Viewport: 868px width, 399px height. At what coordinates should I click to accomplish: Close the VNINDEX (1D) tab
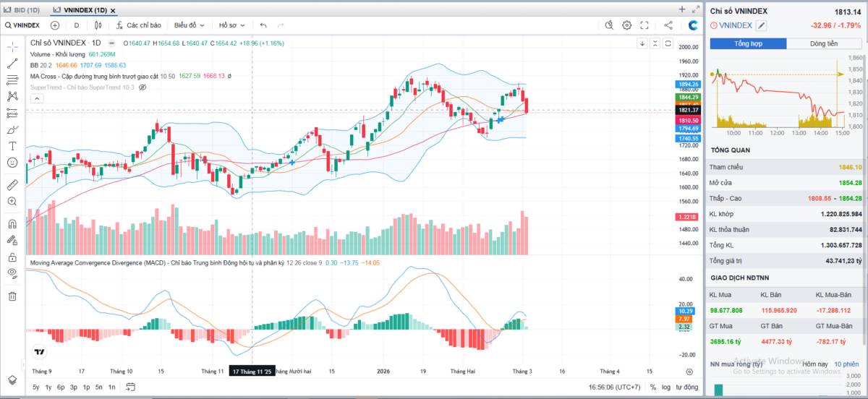[x=113, y=10]
